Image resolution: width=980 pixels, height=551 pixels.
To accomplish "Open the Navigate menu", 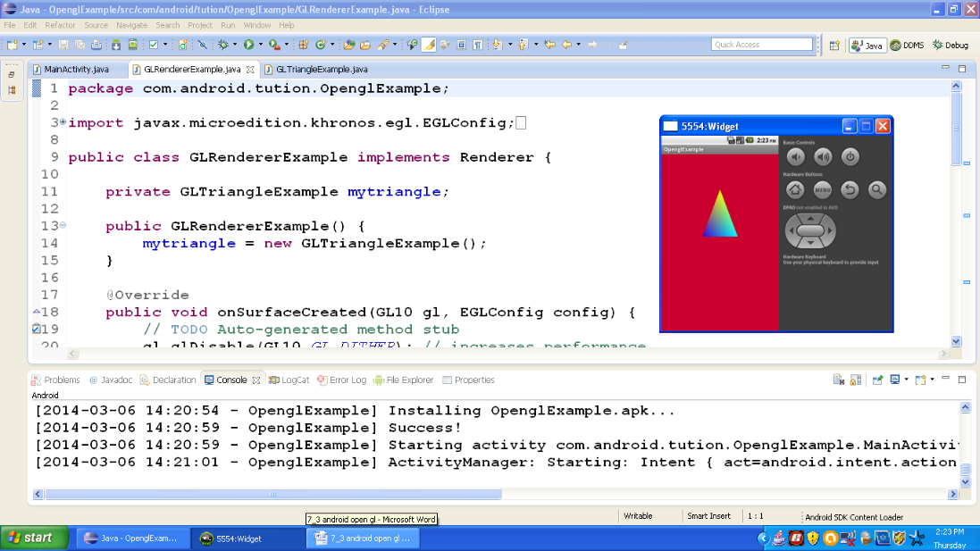I will 132,25.
